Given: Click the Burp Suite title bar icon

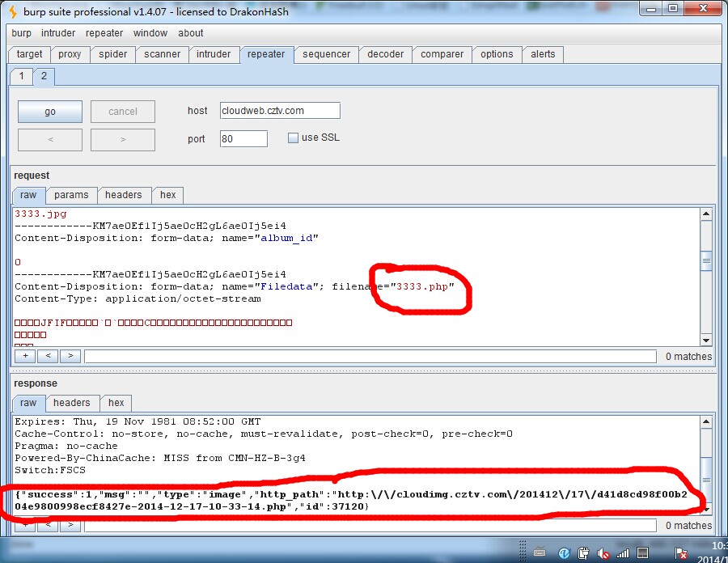Looking at the screenshot, I should 14,11.
